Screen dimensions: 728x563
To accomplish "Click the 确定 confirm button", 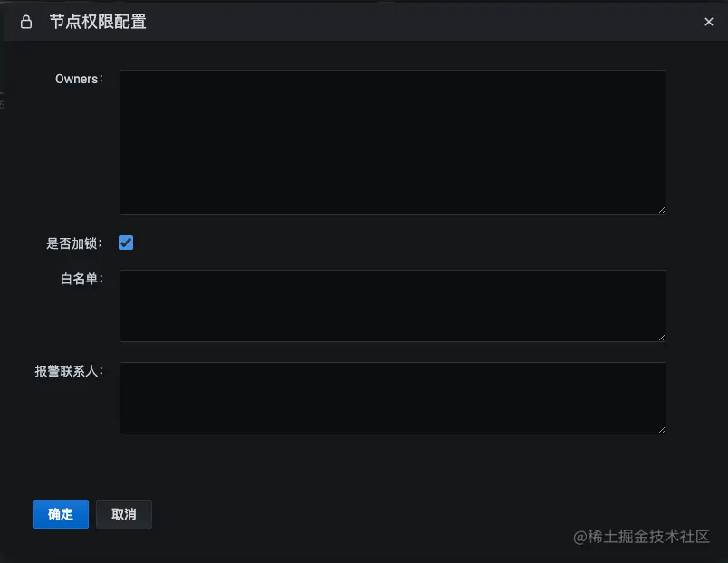I will [60, 514].
